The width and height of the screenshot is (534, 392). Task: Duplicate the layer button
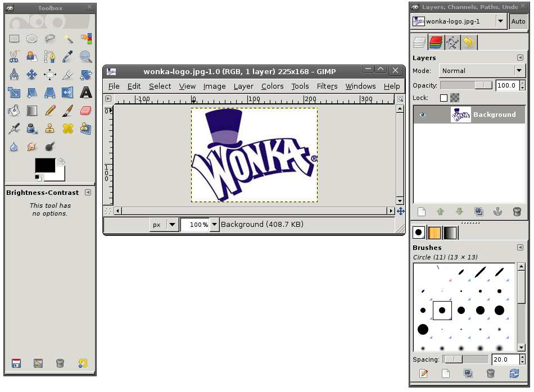(x=479, y=212)
